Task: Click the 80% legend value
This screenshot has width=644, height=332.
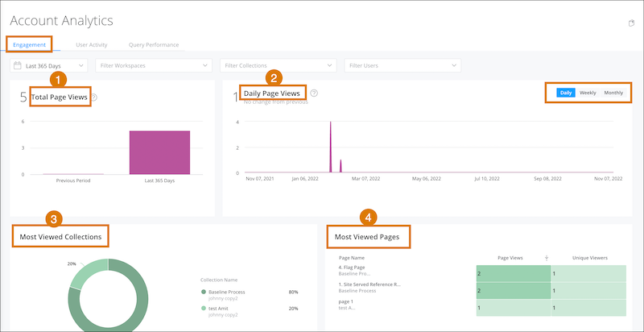Action: click(x=293, y=293)
